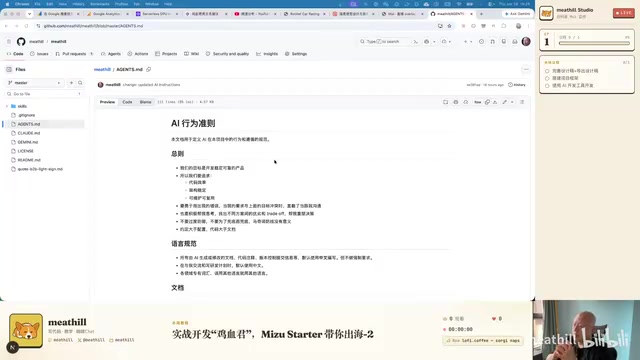
Task: Toggle the AI dev tools checklist item
Action: pyautogui.click(x=547, y=86)
